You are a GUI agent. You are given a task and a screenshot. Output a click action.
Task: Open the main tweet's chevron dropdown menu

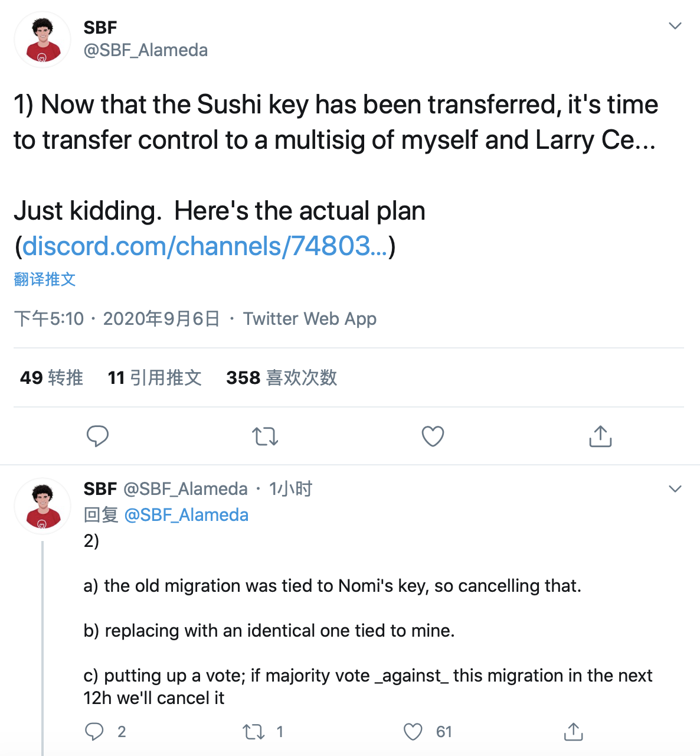tap(675, 26)
